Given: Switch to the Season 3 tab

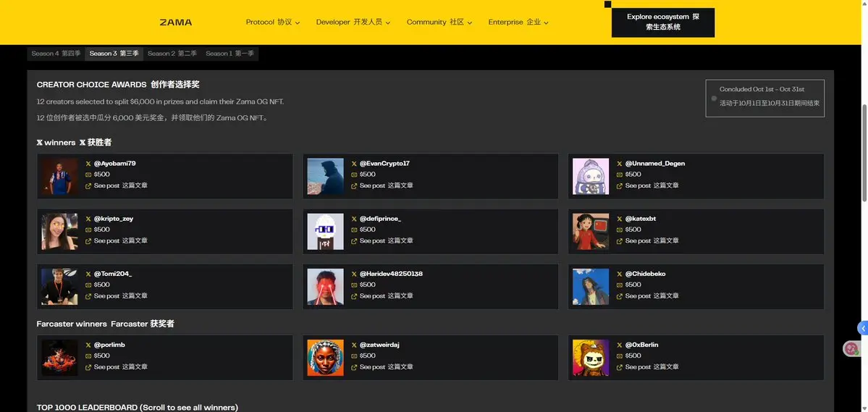Looking at the screenshot, I should (114, 54).
